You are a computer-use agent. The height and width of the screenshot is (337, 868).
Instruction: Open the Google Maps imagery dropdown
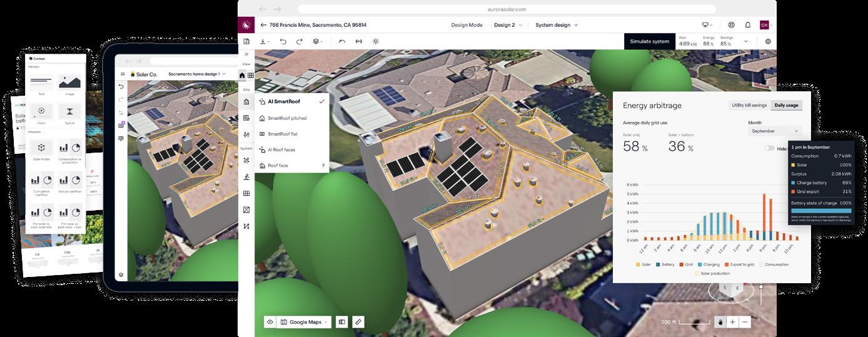point(304,322)
